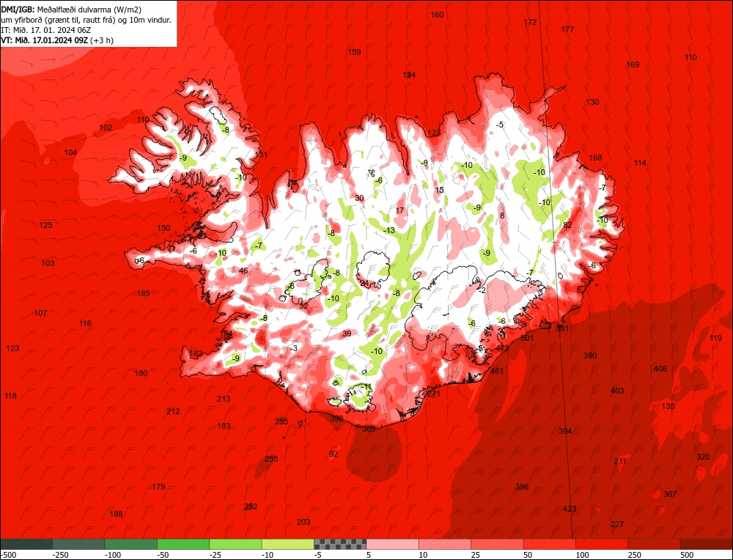The width and height of the screenshot is (733, 560).
Task: Click the map value 320
Action: tap(703, 457)
